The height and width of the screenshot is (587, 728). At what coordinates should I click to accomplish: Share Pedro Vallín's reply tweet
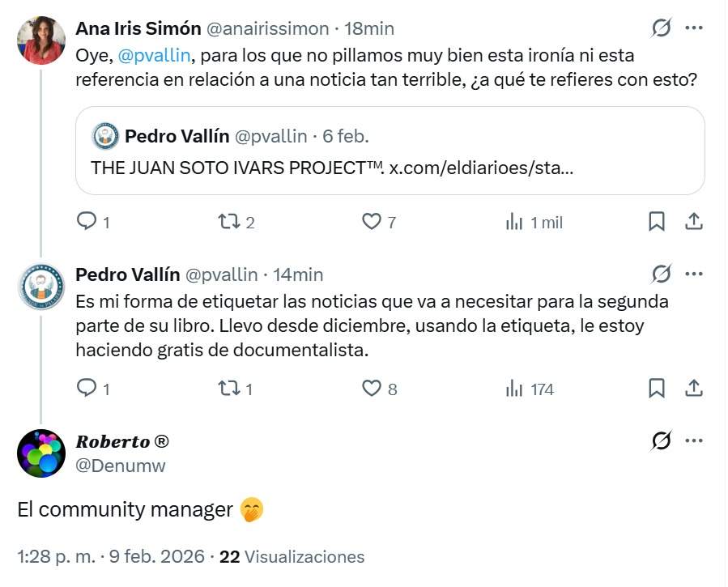(694, 389)
